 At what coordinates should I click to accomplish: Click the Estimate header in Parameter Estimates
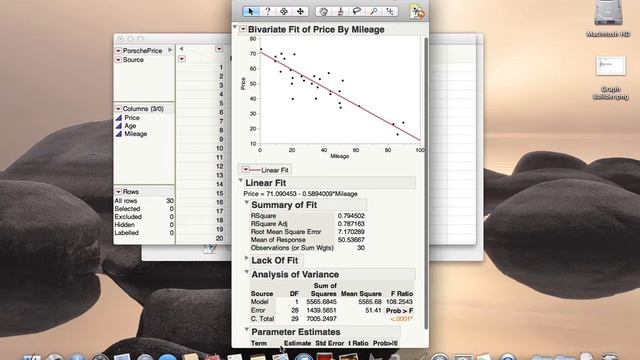tap(297, 343)
